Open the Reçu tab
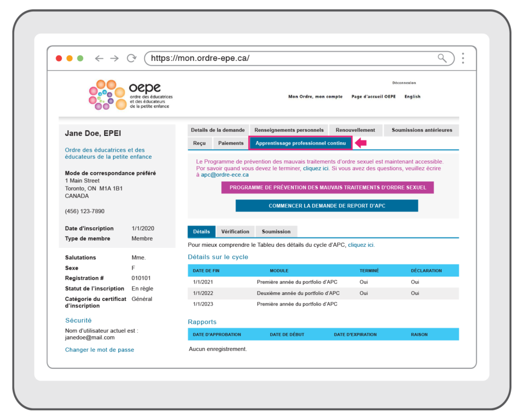This screenshot has width=523, height=420. click(200, 143)
